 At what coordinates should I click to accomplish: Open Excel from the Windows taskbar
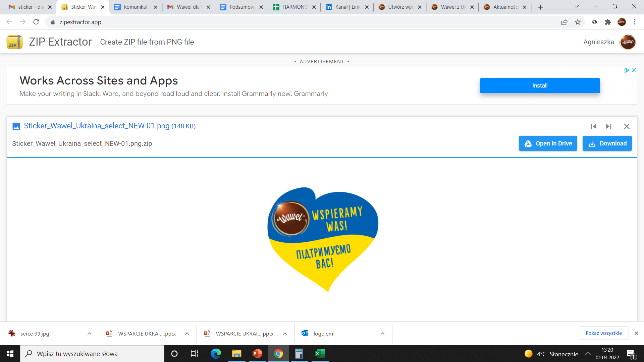pos(320,354)
